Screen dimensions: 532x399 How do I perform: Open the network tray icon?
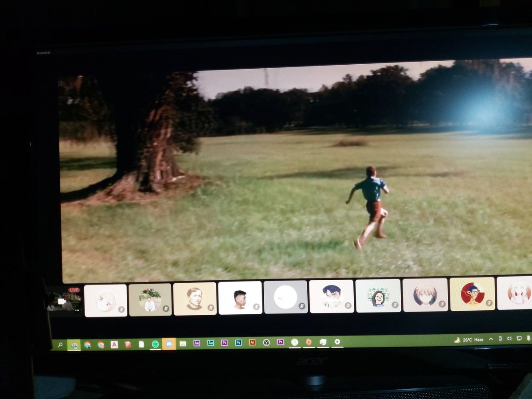pyautogui.click(x=518, y=339)
